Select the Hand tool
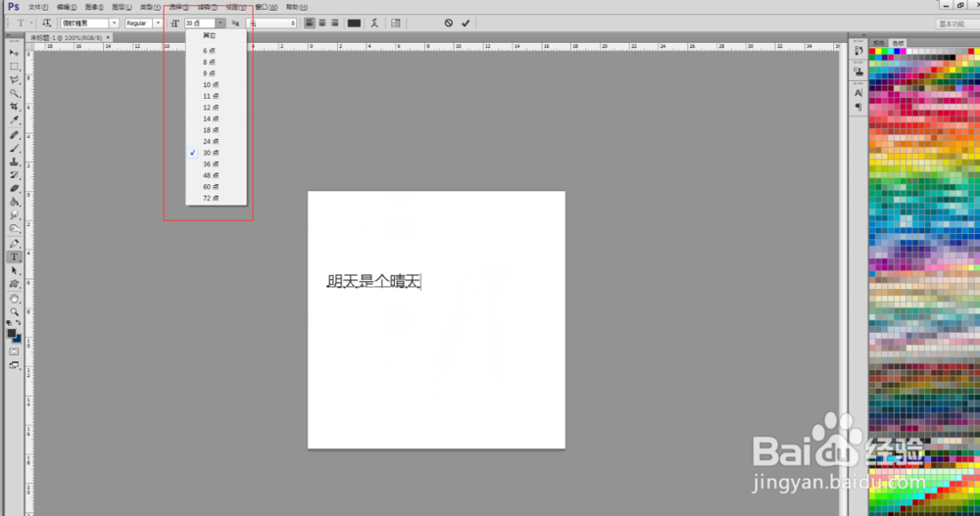Image resolution: width=980 pixels, height=516 pixels. point(15,300)
